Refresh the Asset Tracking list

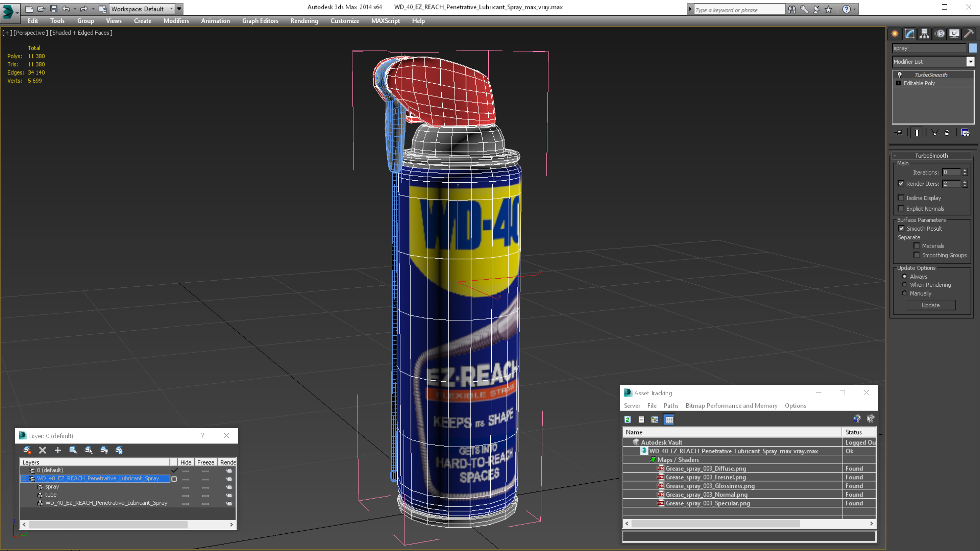click(x=628, y=419)
